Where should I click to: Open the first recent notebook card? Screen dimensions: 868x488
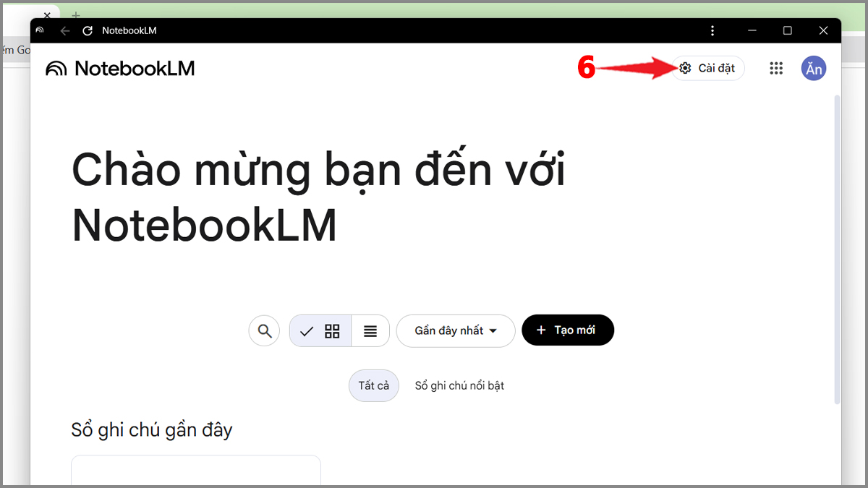click(x=196, y=470)
